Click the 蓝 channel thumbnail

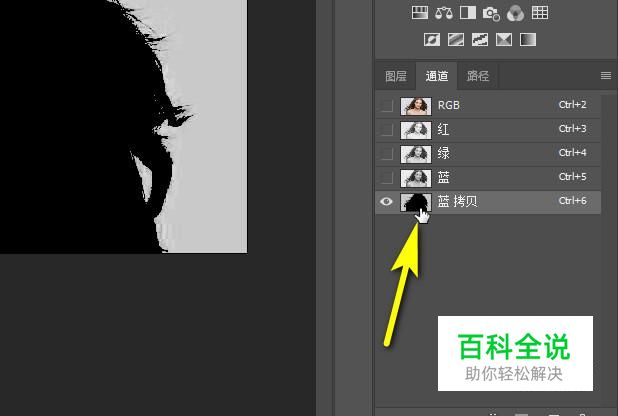(416, 178)
